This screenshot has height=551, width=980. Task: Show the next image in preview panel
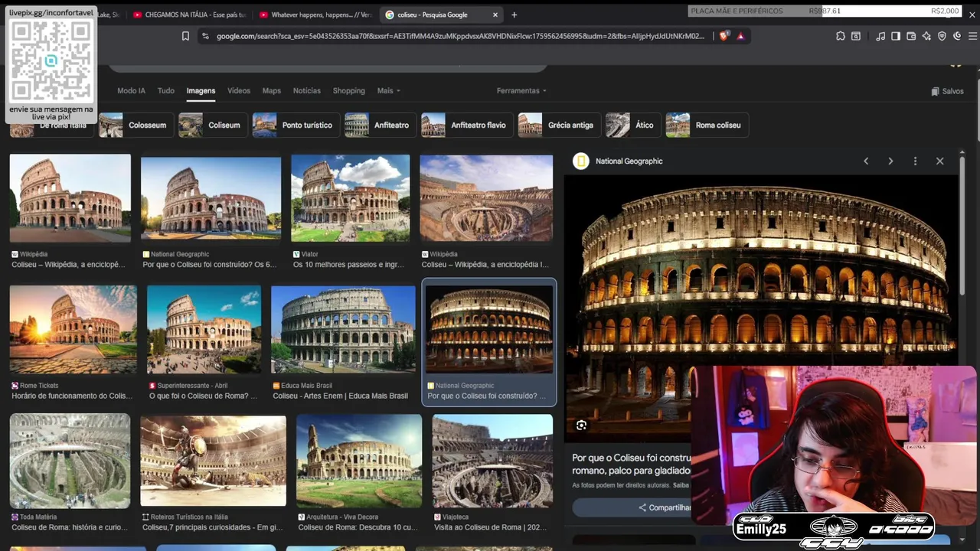[x=890, y=161]
